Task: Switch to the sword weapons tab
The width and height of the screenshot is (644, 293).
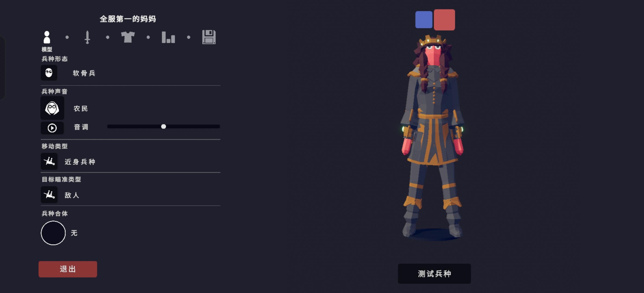Action: [x=87, y=37]
